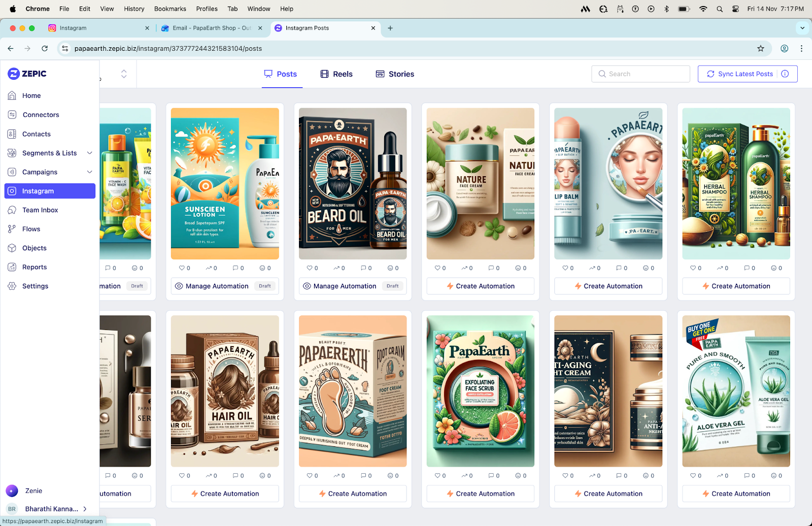Go back to previous page

click(x=11, y=48)
